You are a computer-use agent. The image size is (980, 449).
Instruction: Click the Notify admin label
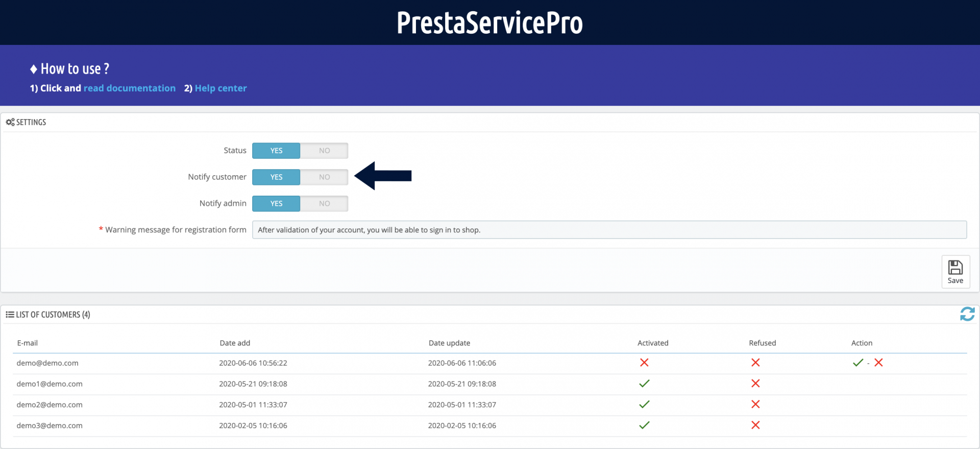pos(223,203)
